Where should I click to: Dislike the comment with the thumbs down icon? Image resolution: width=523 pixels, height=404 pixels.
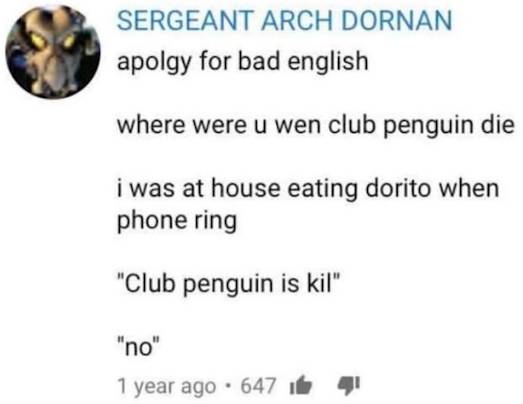coord(349,386)
